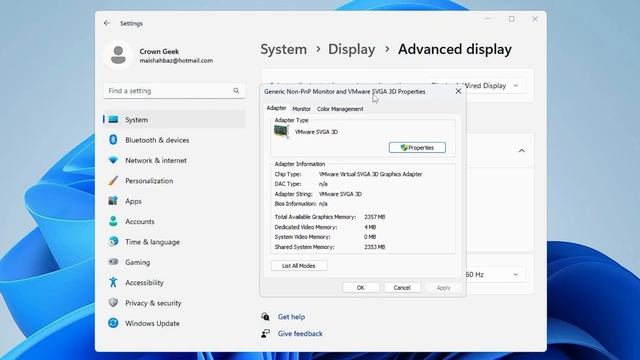
Task: Open Windows Update settings
Action: coord(174,323)
